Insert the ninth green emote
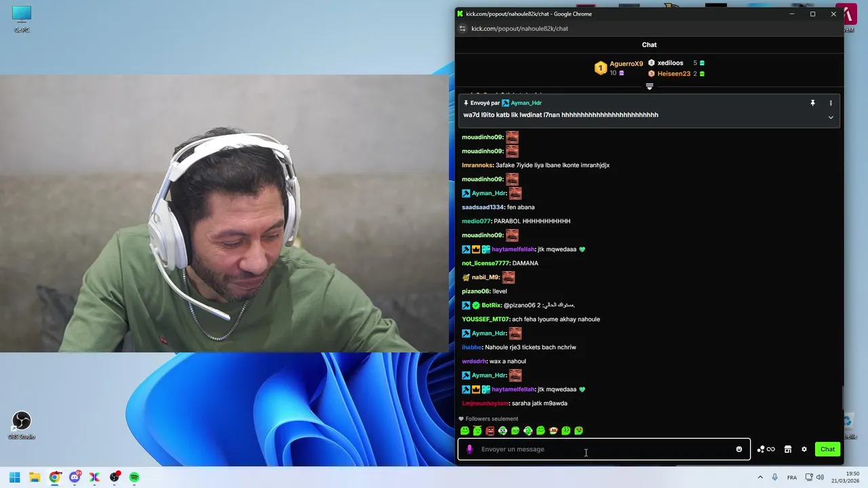Viewport: 868px width, 488px height. coord(566,430)
